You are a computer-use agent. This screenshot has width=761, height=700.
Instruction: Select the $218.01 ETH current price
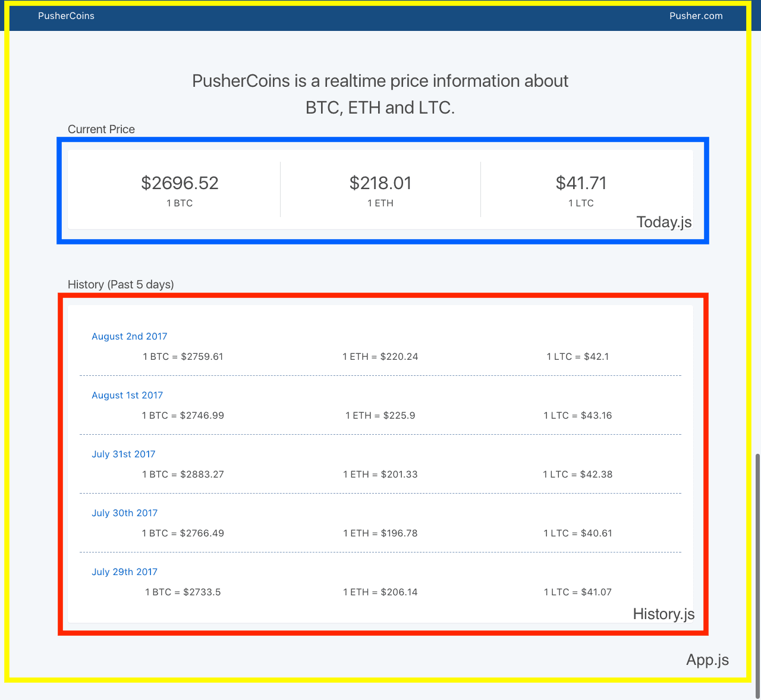click(x=380, y=183)
